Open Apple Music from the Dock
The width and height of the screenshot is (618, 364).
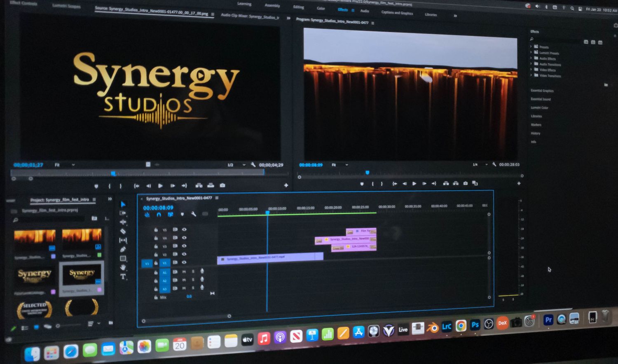click(x=264, y=338)
